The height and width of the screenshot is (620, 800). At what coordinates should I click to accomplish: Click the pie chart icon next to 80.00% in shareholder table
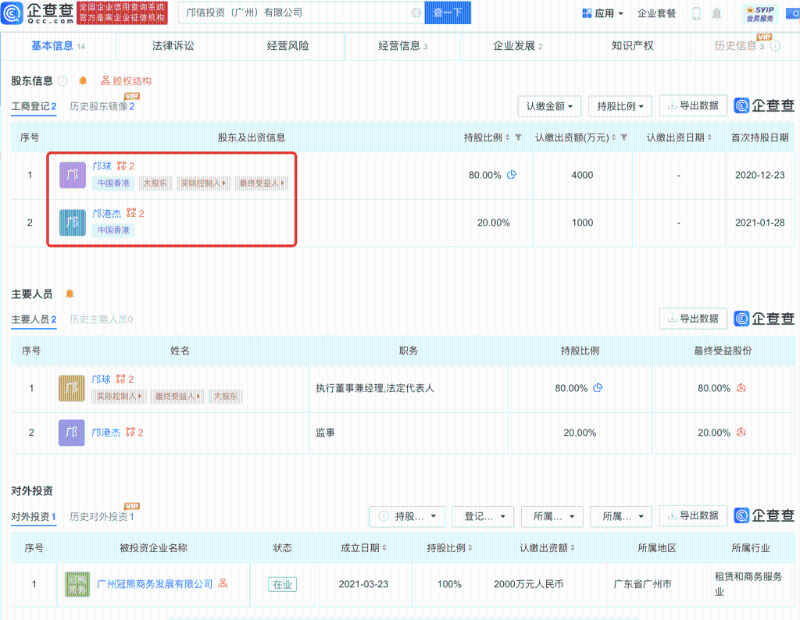tap(512, 175)
